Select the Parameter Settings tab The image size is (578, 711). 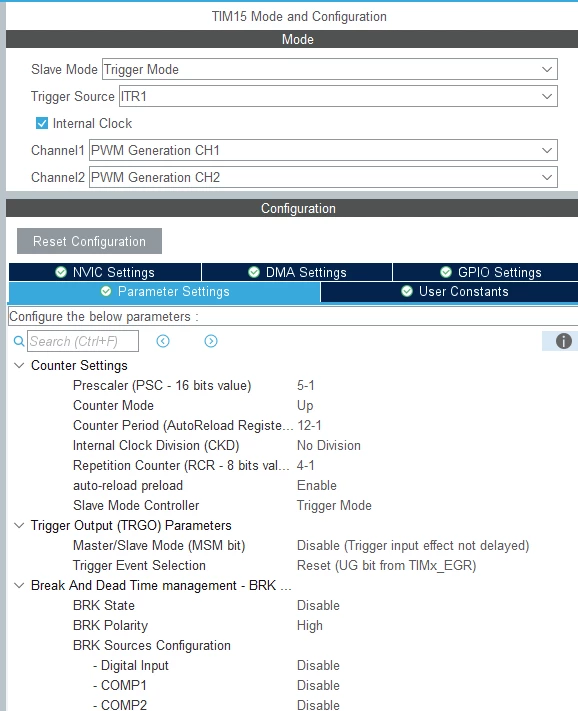165,292
